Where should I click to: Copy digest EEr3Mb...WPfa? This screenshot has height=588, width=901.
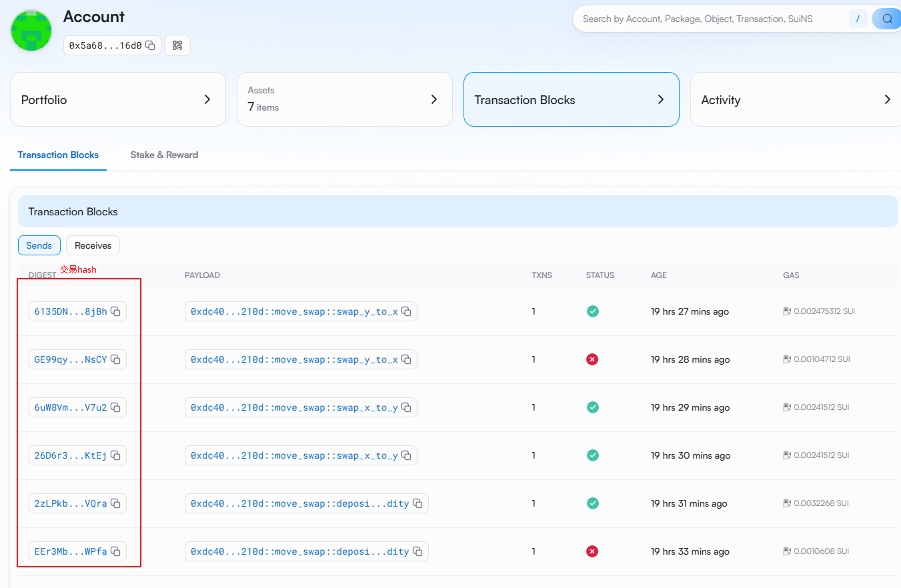[115, 551]
